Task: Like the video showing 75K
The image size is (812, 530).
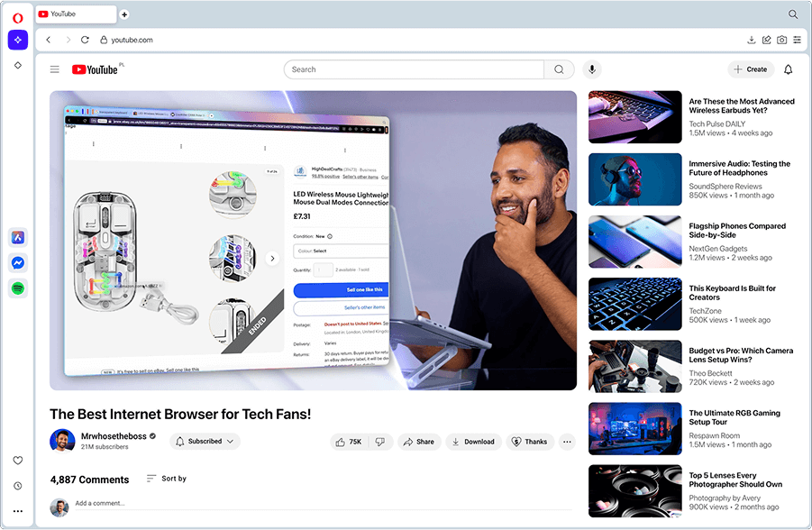Action: (x=349, y=442)
